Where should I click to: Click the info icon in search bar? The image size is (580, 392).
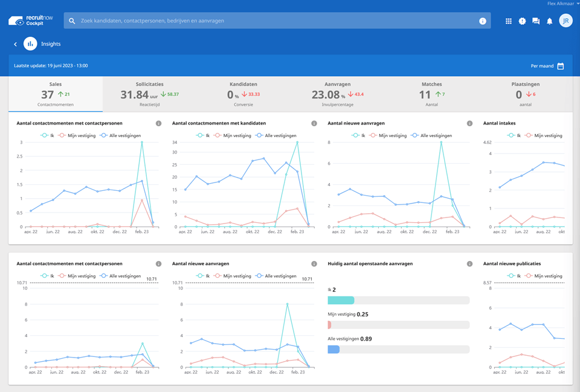pyautogui.click(x=483, y=21)
